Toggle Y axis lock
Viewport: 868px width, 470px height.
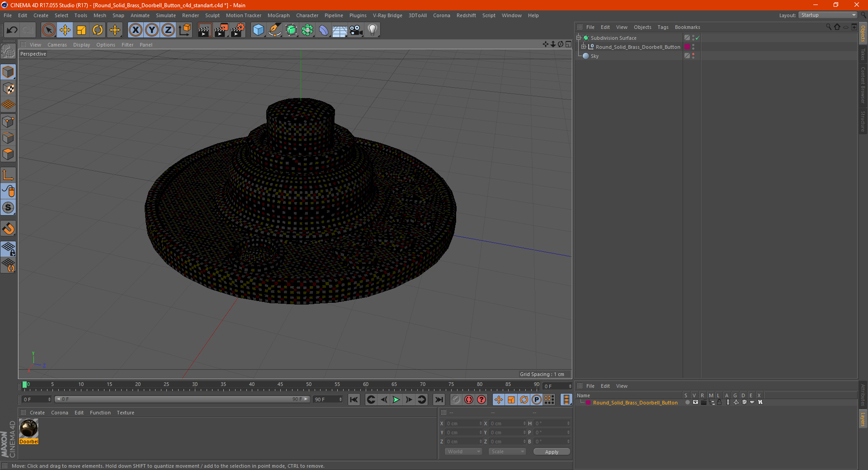(152, 30)
